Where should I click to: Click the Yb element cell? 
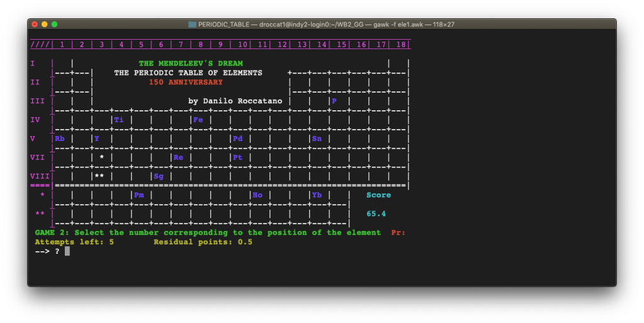317,195
